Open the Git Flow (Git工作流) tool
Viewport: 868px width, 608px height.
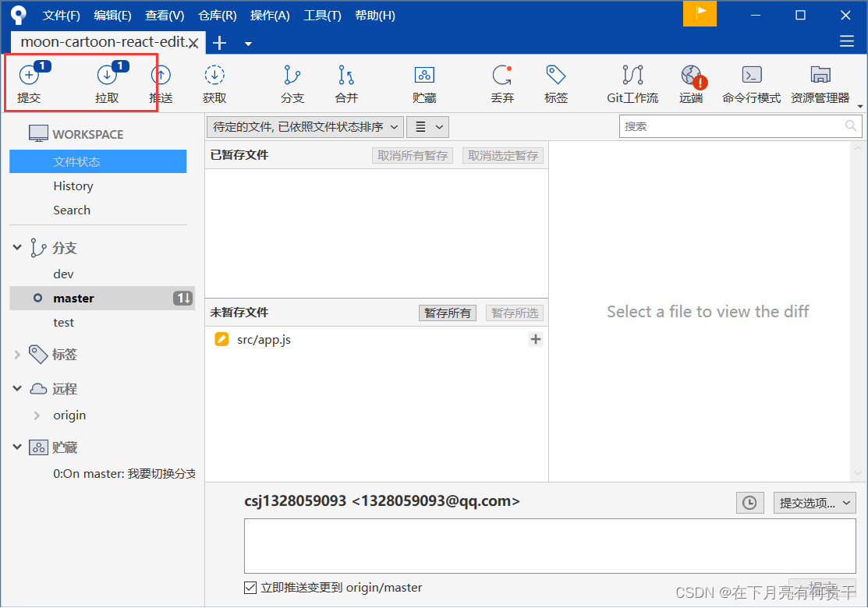click(x=632, y=83)
